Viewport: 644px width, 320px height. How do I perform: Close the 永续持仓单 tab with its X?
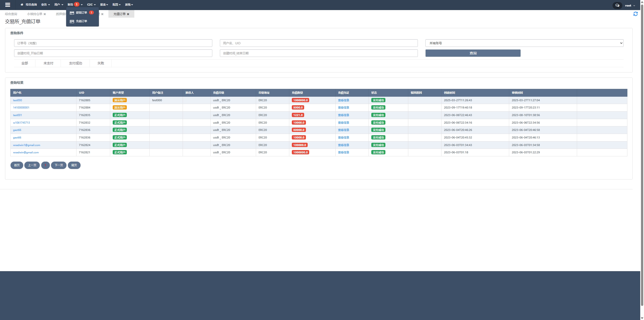click(45, 14)
